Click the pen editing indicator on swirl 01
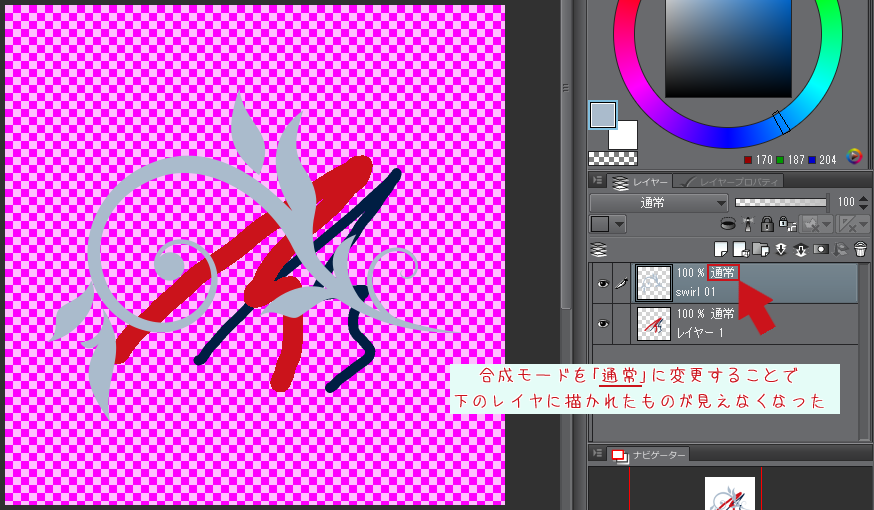This screenshot has width=874, height=510. click(x=621, y=284)
